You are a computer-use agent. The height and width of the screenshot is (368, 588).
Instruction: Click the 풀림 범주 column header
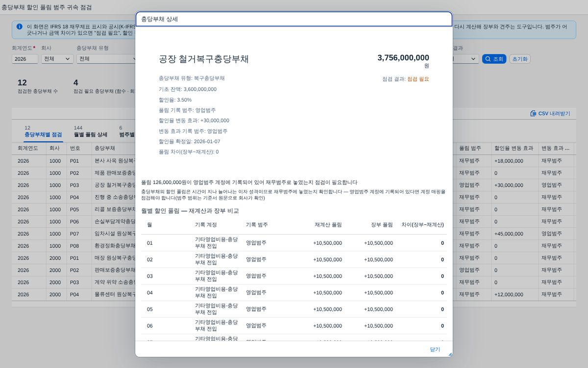coord(472,148)
